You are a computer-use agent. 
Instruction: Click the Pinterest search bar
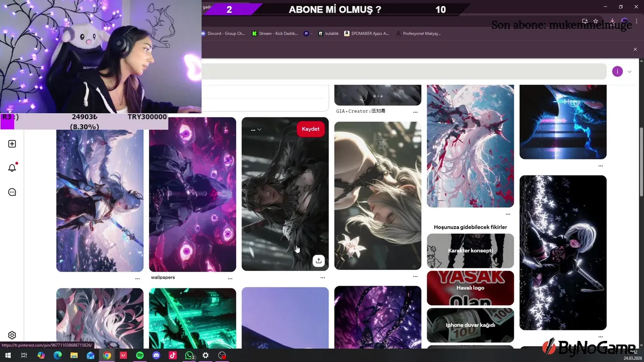404,71
